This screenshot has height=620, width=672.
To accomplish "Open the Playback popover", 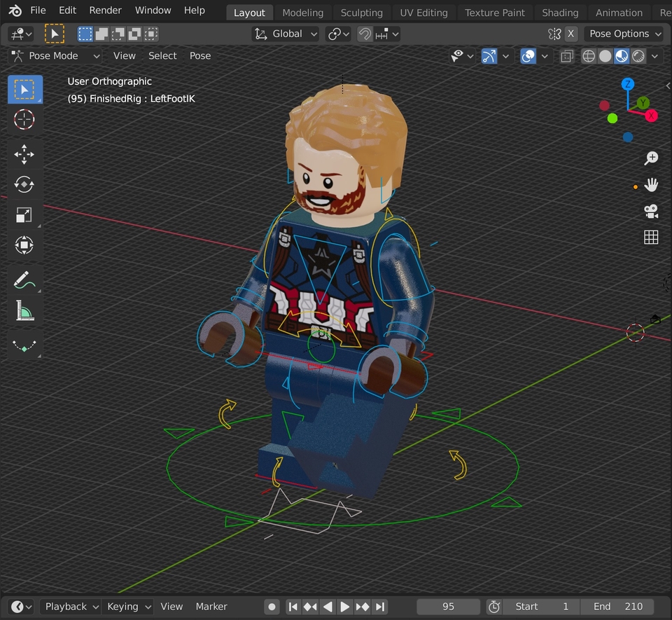I will [71, 607].
